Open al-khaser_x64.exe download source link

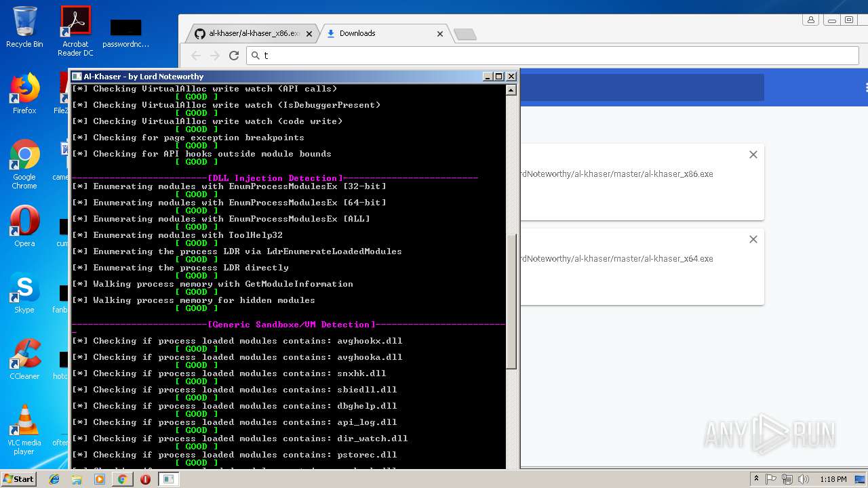point(616,259)
